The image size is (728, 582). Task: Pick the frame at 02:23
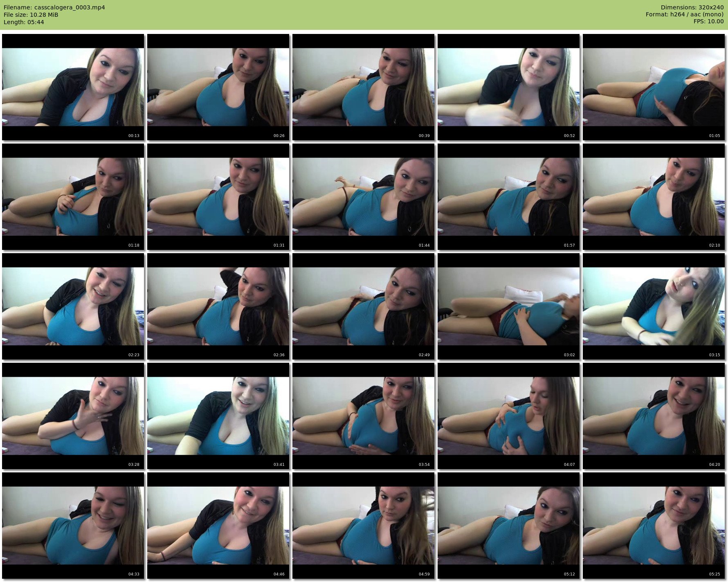coord(73,306)
